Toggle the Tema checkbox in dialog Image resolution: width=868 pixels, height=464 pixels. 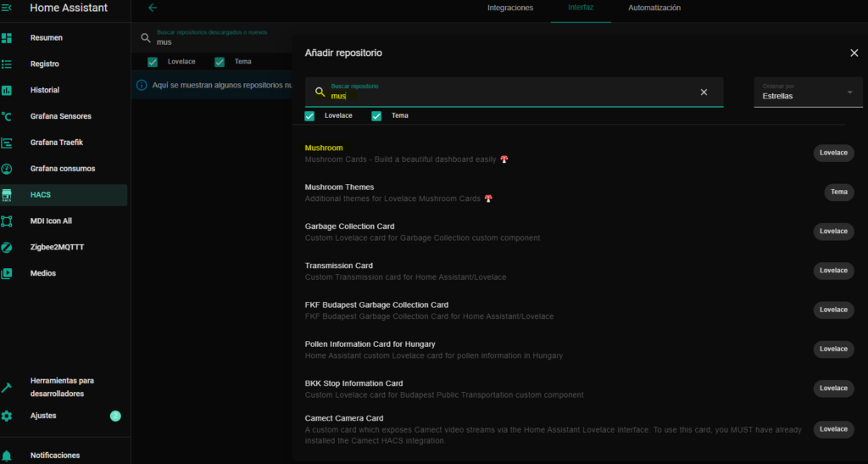coord(376,115)
